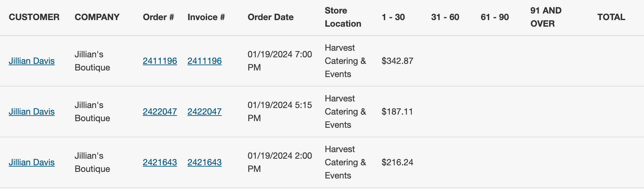Image resolution: width=644 pixels, height=189 pixels.
Task: Click the TOTAL column header
Action: click(x=611, y=17)
